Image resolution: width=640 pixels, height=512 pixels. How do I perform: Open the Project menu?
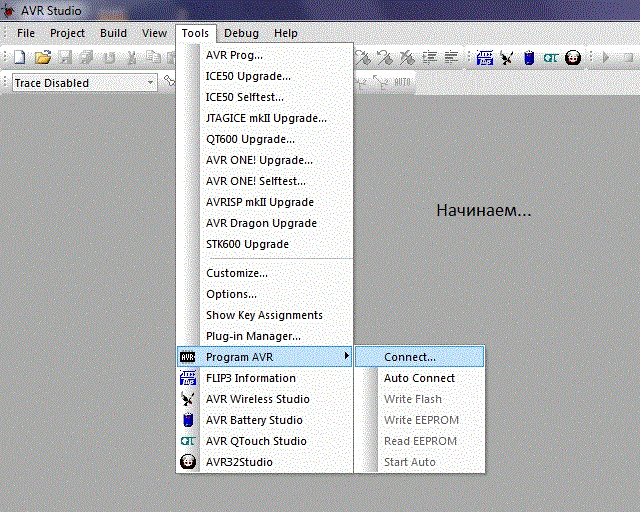67,33
